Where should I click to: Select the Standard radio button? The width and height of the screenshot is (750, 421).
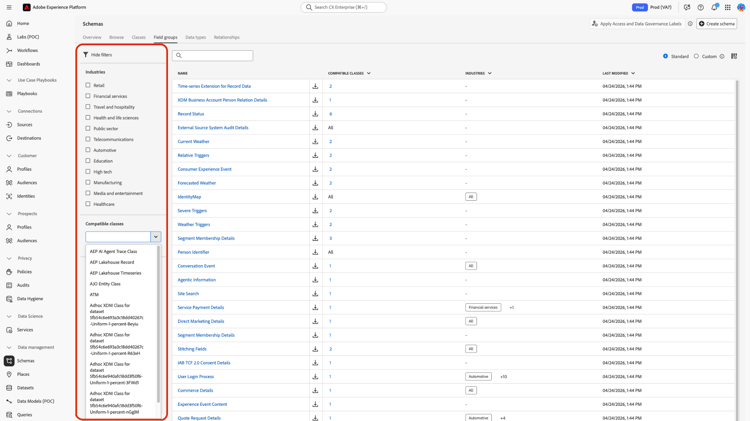pyautogui.click(x=665, y=56)
